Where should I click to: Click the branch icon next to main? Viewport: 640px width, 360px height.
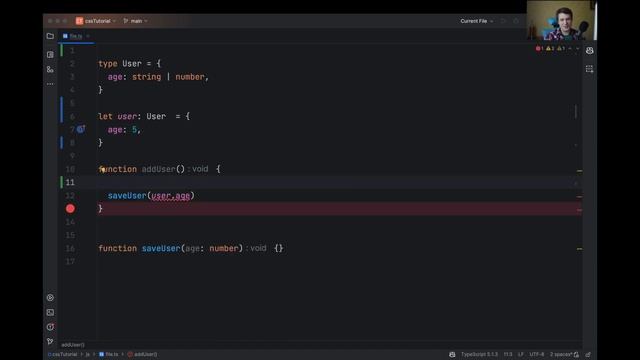click(126, 21)
